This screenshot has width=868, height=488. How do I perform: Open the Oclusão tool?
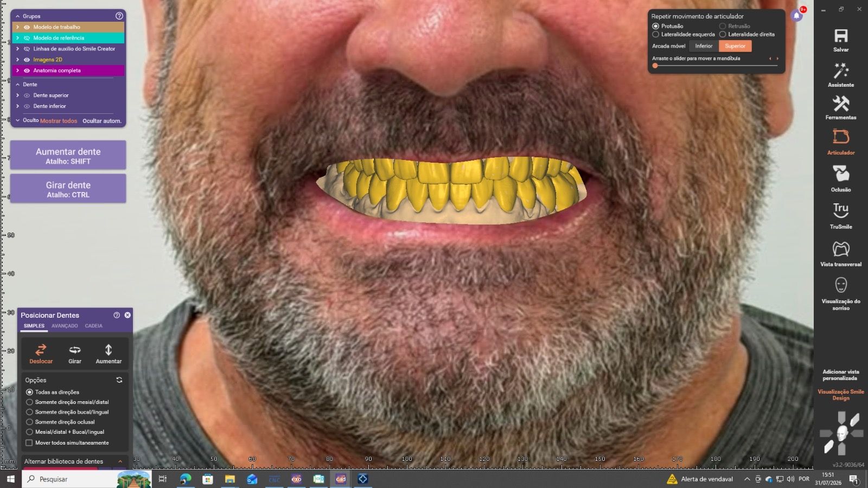841,174
